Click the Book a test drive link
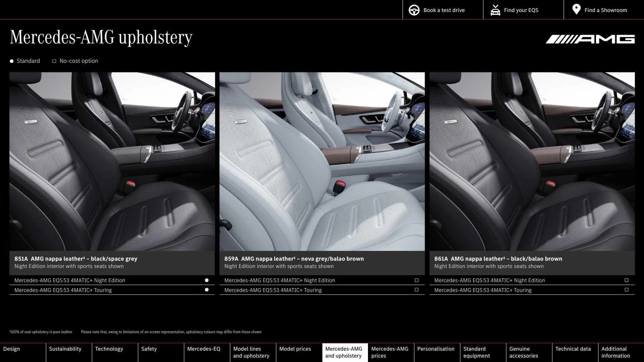This screenshot has width=644, height=362. [444, 10]
